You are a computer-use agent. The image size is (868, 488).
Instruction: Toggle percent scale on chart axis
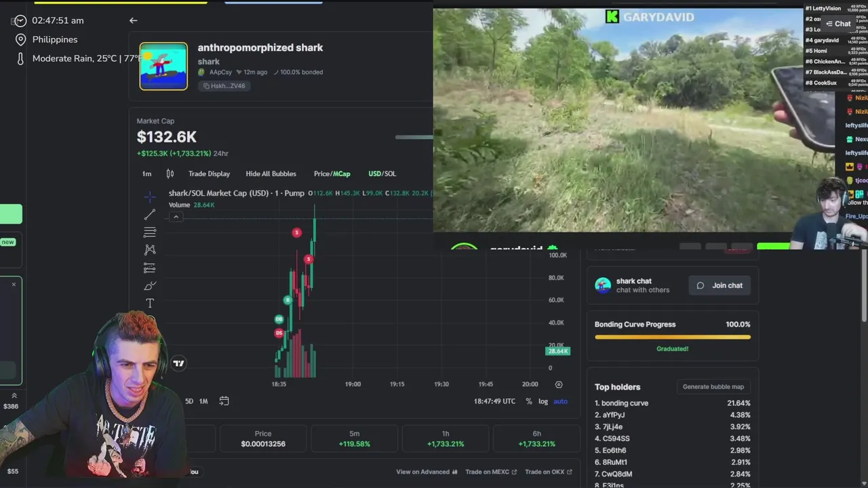[x=529, y=401]
